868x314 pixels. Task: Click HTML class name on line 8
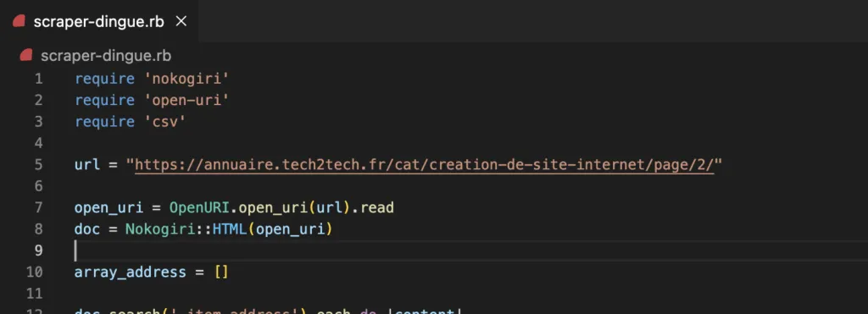click(x=229, y=229)
